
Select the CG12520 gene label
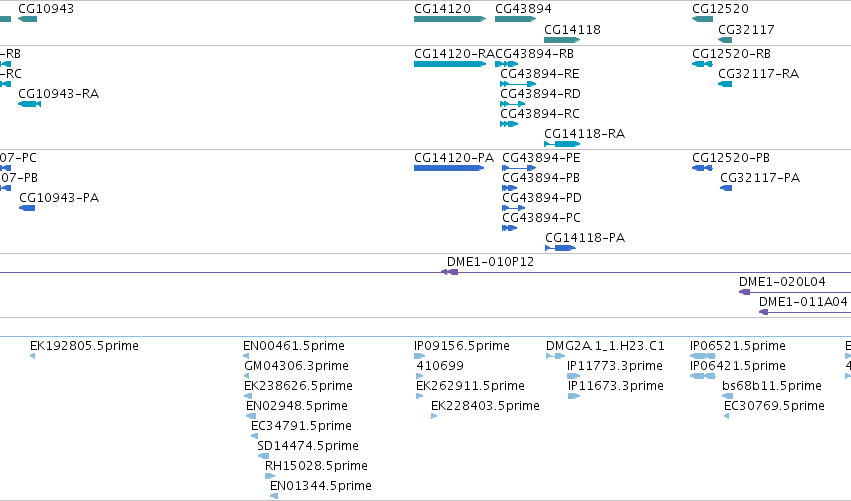click(720, 9)
